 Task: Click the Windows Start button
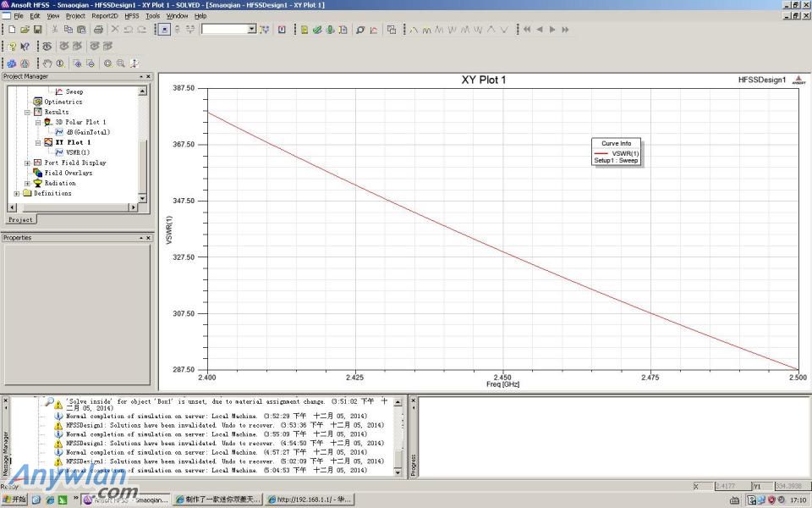pyautogui.click(x=14, y=500)
